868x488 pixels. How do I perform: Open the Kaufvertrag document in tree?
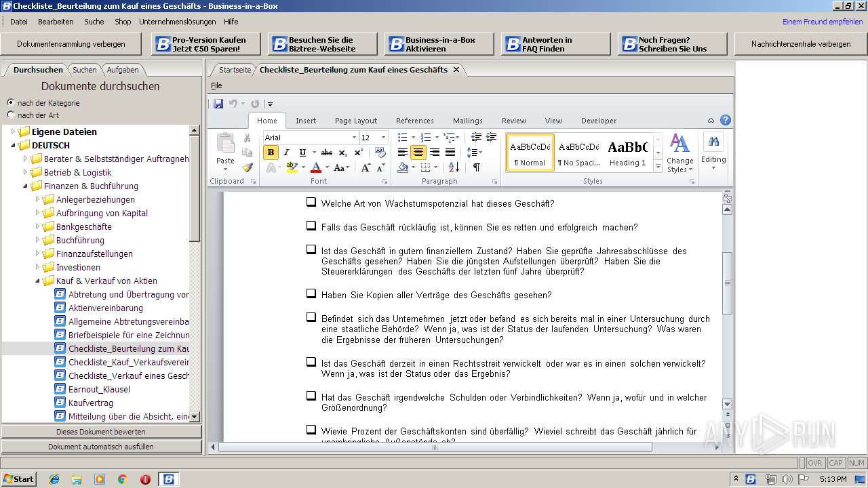click(x=91, y=403)
